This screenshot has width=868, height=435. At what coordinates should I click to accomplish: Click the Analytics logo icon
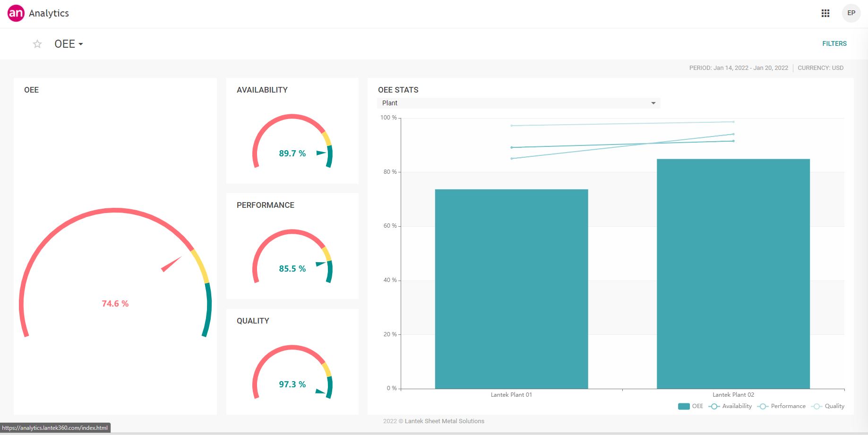pyautogui.click(x=16, y=13)
